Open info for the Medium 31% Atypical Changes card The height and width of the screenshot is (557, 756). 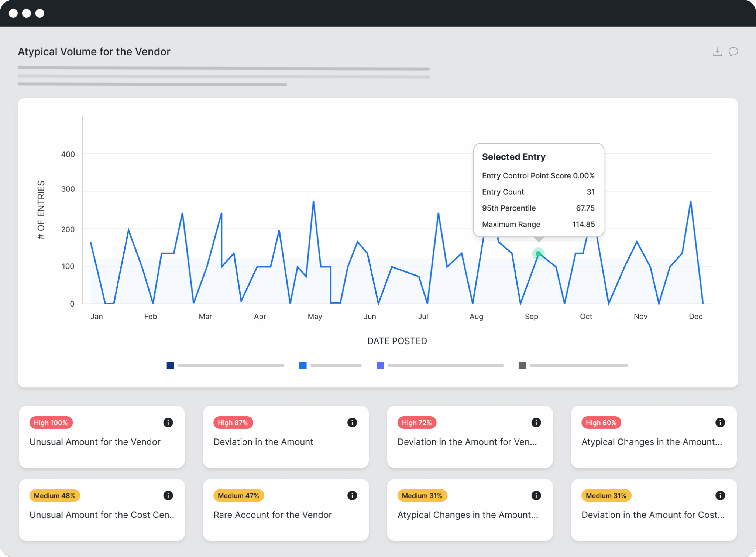click(536, 495)
